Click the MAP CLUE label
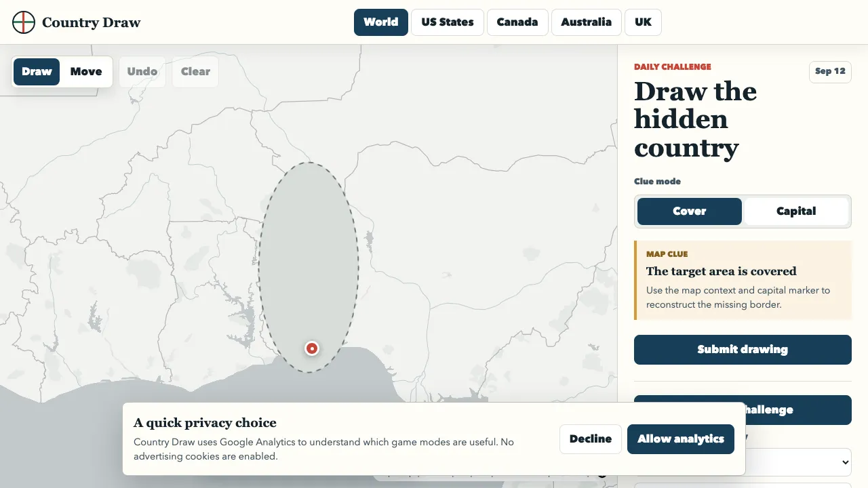Screen dimensions: 868x488 coord(667,254)
